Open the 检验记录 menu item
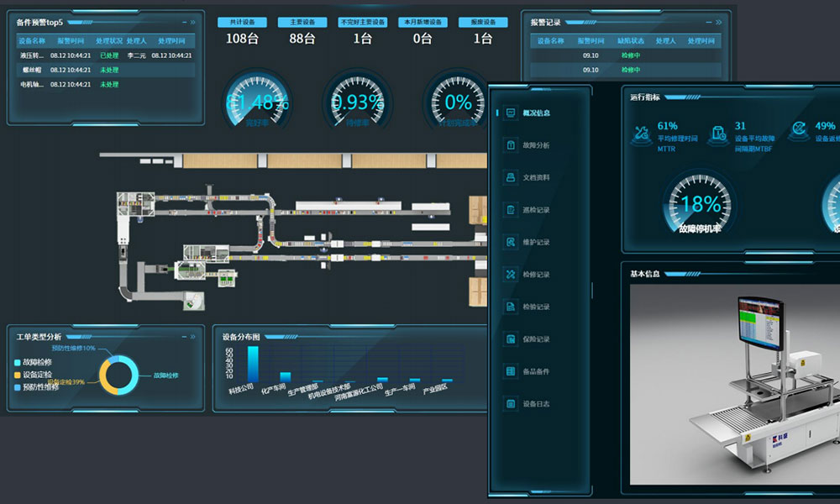The image size is (840, 504). [x=536, y=307]
